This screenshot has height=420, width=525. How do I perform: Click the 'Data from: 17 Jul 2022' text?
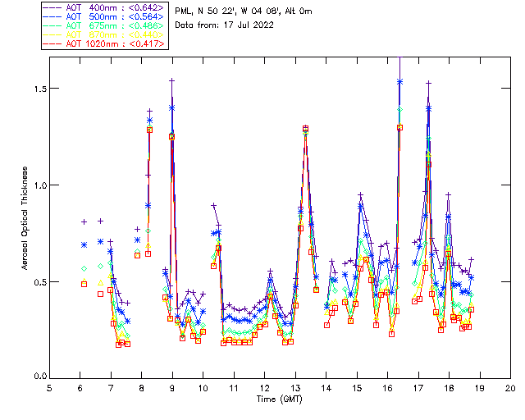224,25
